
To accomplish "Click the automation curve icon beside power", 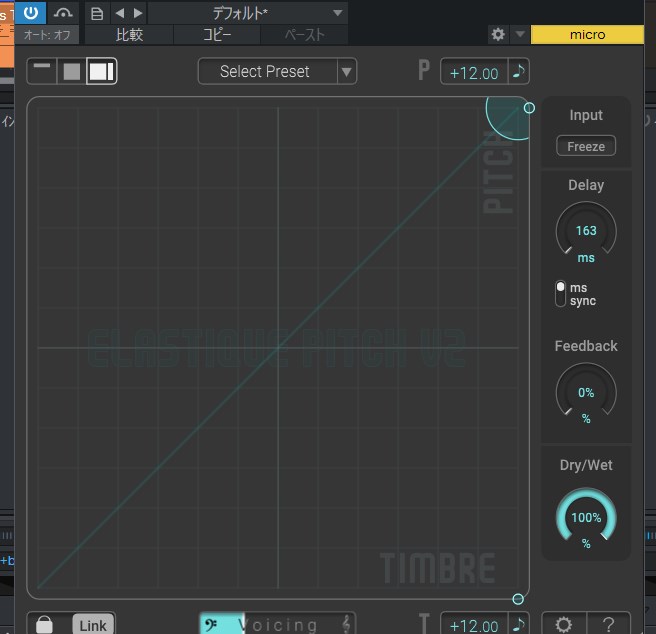I will pyautogui.click(x=63, y=13).
